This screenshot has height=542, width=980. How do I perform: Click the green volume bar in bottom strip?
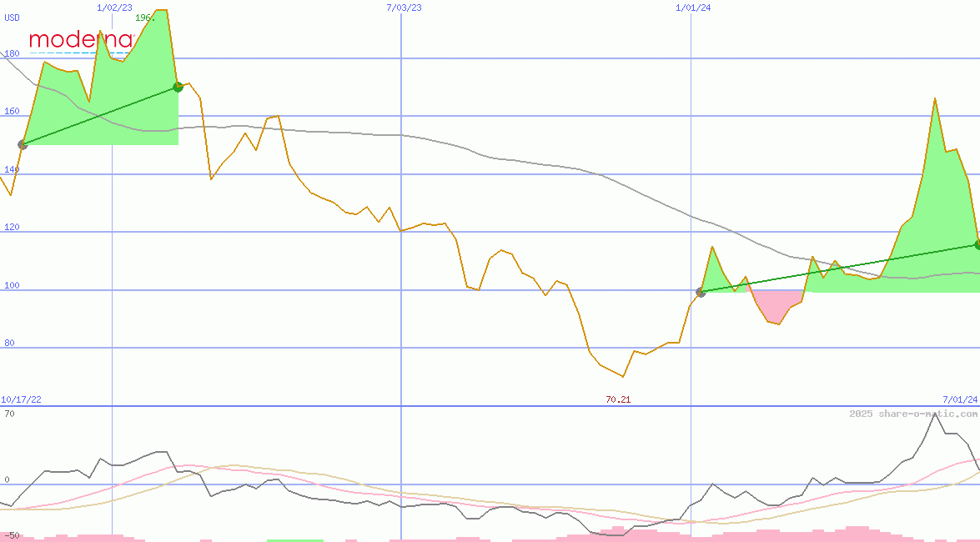point(294,539)
